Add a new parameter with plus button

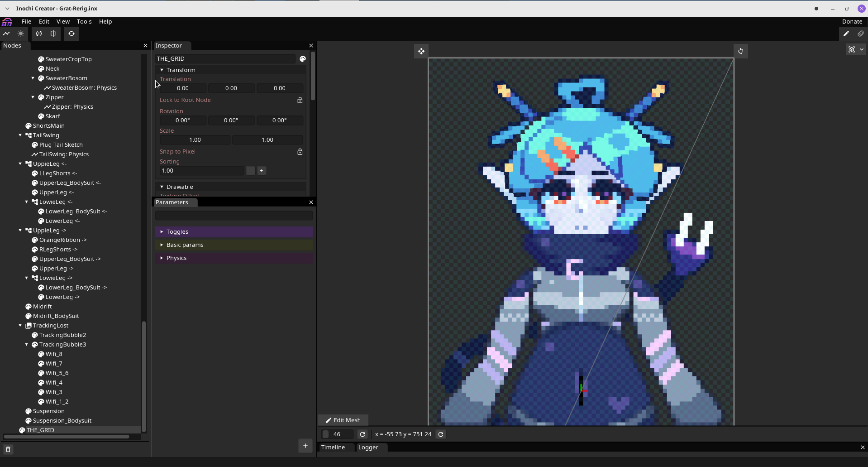click(x=305, y=446)
